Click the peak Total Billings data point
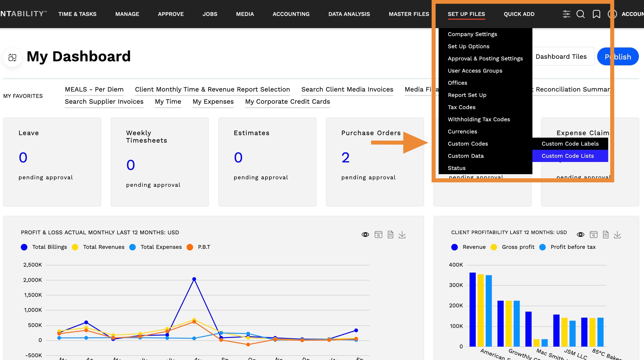The height and width of the screenshot is (360, 644). (x=194, y=279)
